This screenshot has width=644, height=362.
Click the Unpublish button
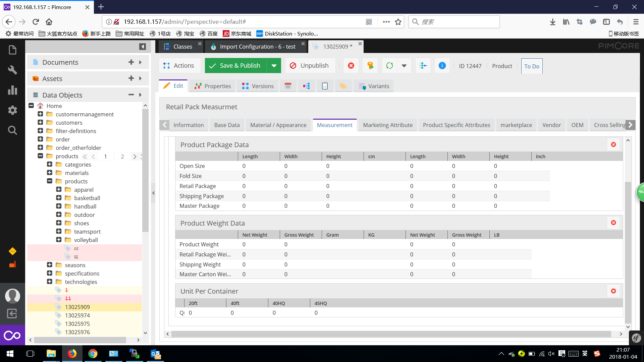310,65
